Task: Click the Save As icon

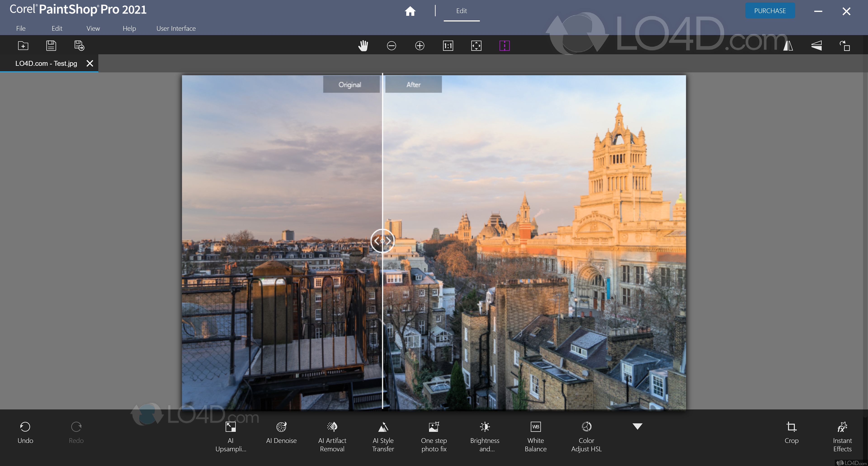Action: [x=79, y=45]
